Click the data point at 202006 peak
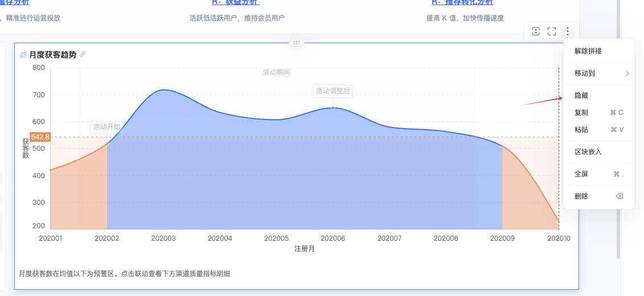The height and width of the screenshot is (296, 644). (x=333, y=108)
